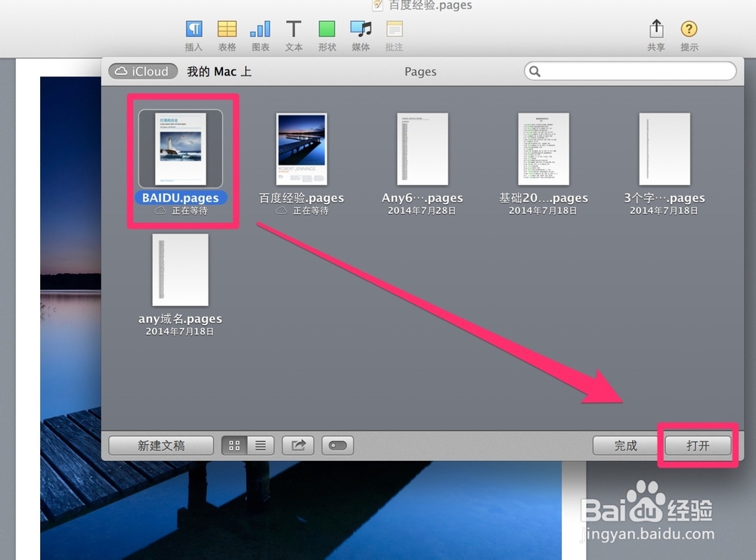Switch to list view

coord(261,445)
